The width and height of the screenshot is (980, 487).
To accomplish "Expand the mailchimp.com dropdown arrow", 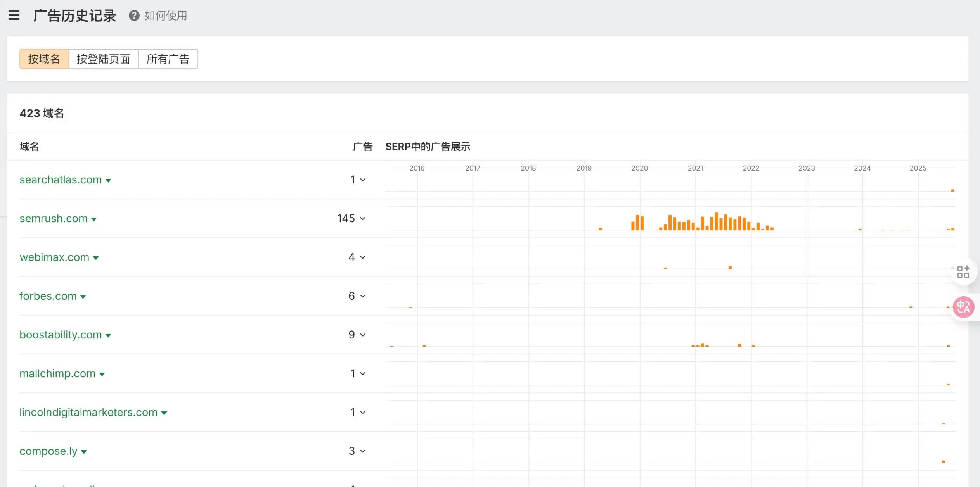I will tap(102, 374).
